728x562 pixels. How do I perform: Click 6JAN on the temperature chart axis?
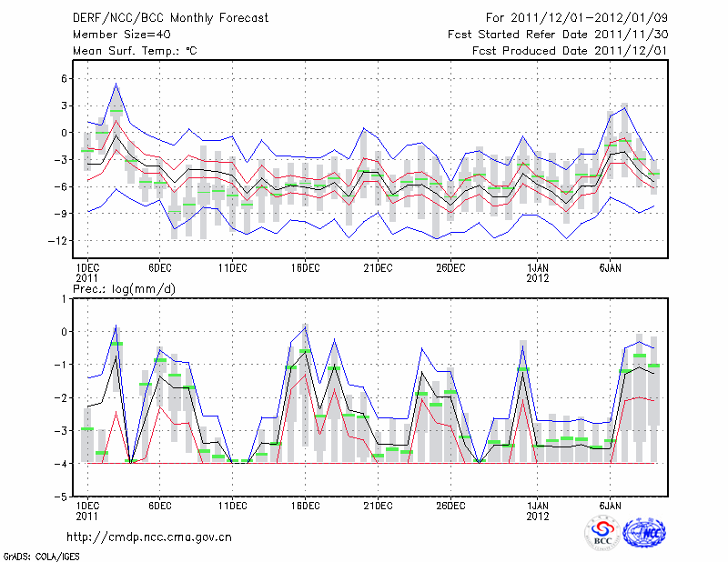610,268
